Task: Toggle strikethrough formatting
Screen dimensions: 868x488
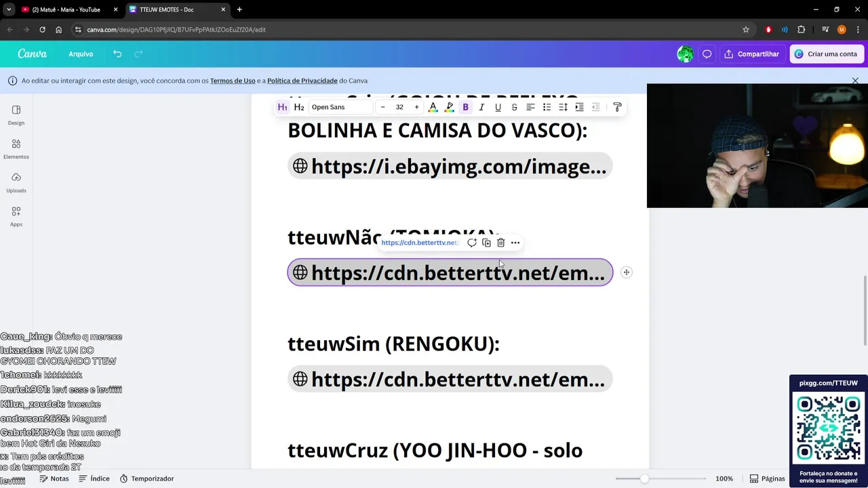Action: tap(514, 107)
